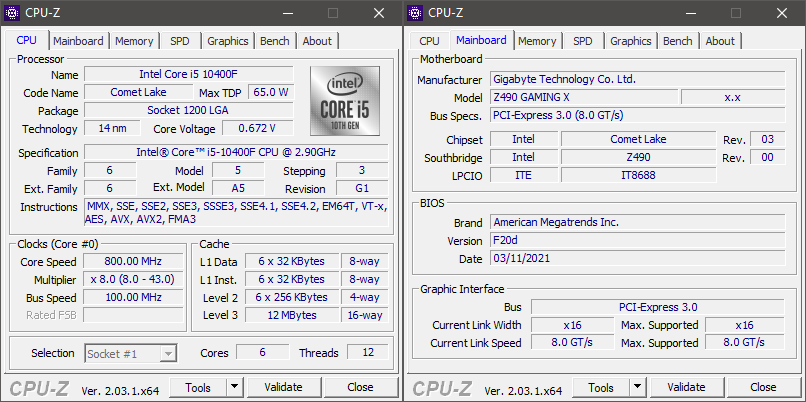Open Tools dropdown arrow in right window
806x402 pixels.
(x=637, y=387)
